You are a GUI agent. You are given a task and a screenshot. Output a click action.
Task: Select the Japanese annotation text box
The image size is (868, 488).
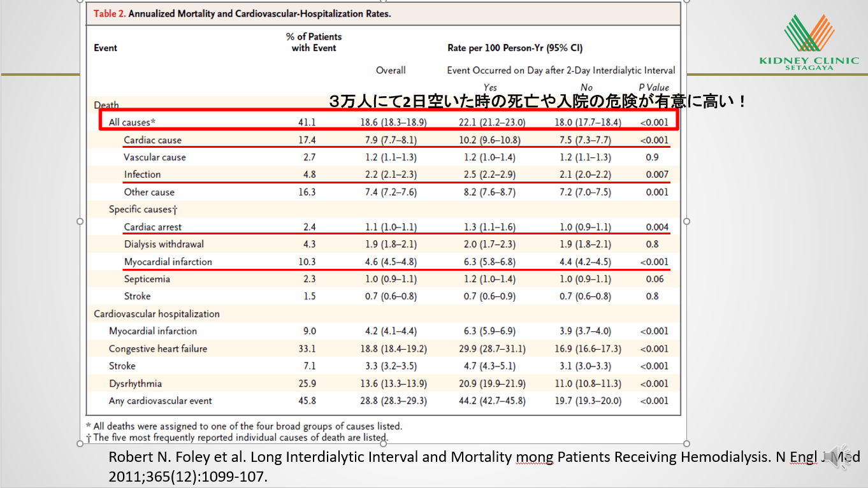tap(537, 101)
